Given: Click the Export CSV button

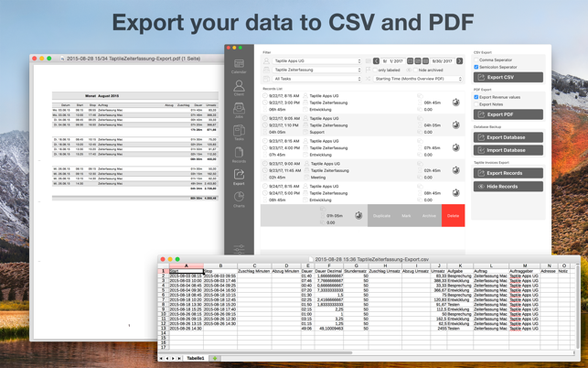Looking at the screenshot, I should click(x=508, y=77).
